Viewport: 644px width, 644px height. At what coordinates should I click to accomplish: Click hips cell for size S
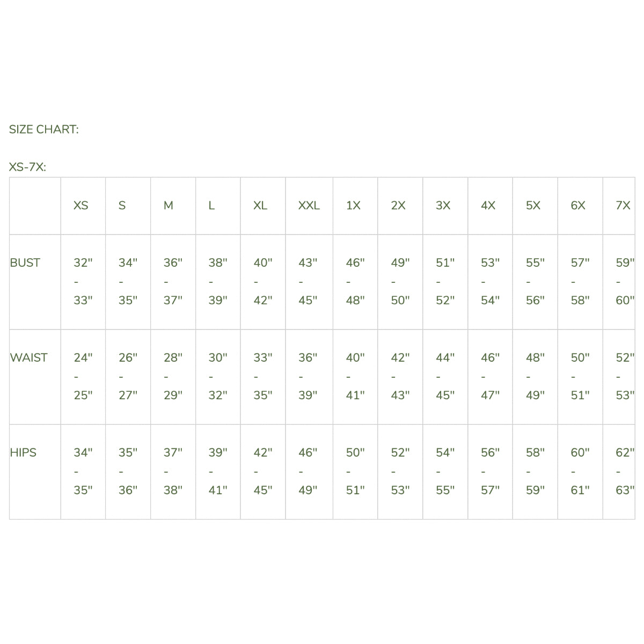click(128, 471)
